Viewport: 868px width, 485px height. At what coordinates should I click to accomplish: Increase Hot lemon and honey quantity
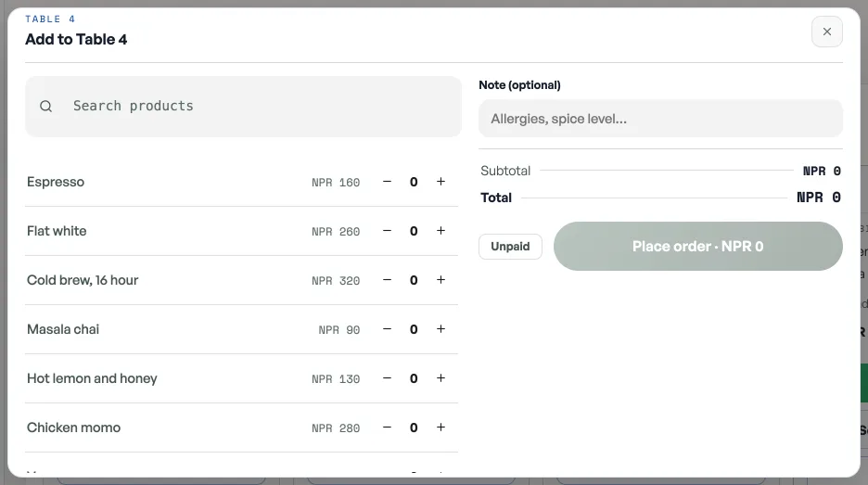pos(440,378)
